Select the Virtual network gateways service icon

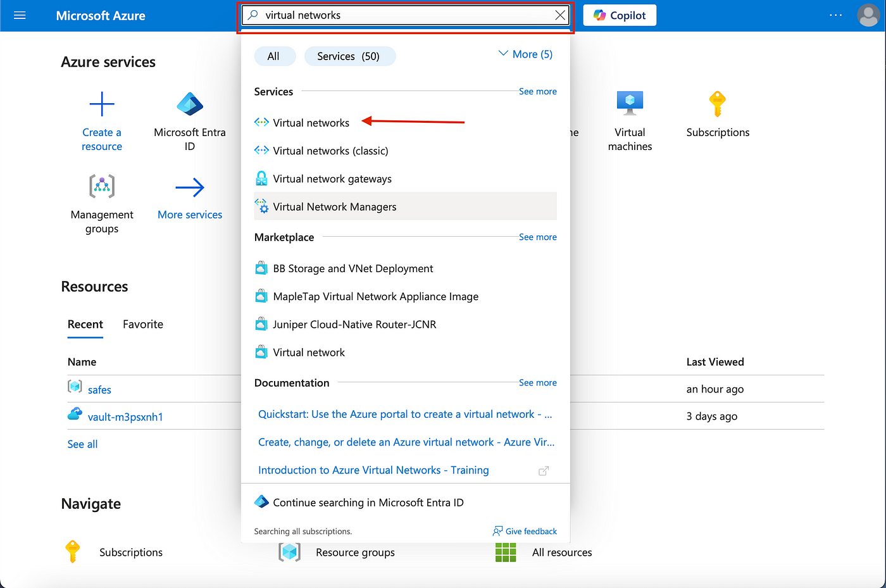(261, 178)
